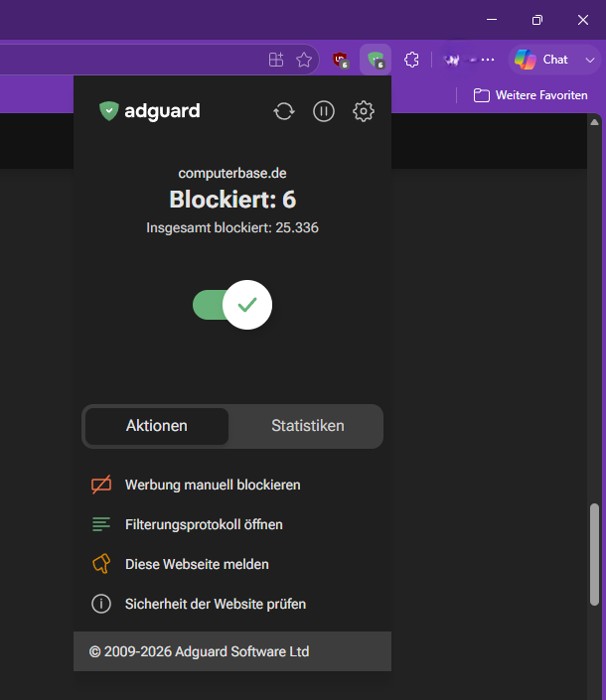Open the browser three-dots menu
Image resolution: width=606 pixels, height=700 pixels.
[488, 60]
